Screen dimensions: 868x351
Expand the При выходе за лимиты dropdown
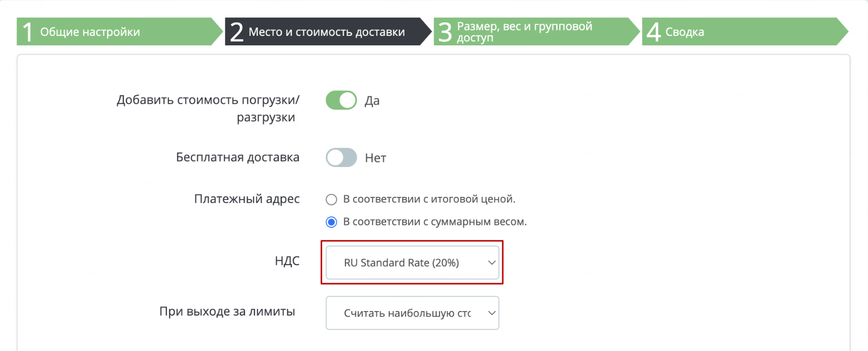(412, 313)
